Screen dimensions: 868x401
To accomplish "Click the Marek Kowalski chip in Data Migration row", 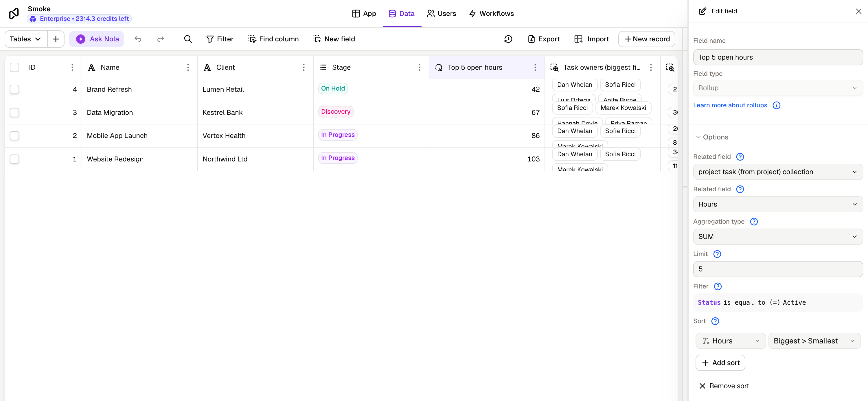I will [623, 108].
